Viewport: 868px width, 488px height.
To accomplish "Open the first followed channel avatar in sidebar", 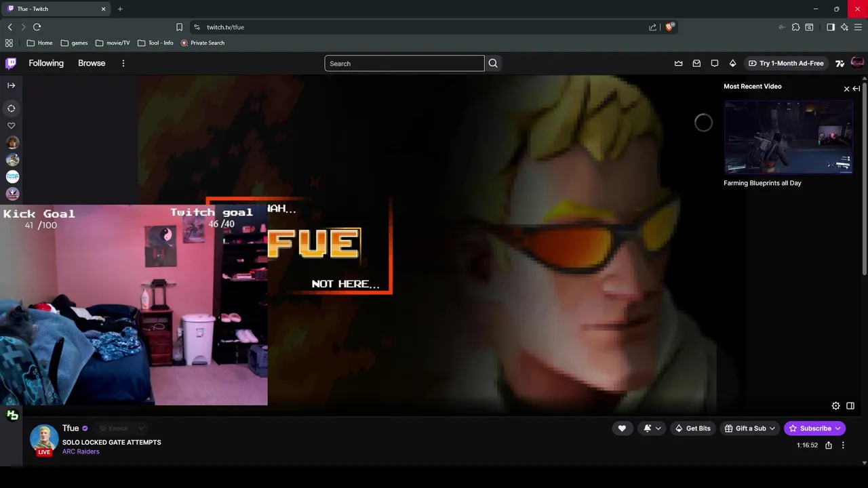I will click(12, 142).
